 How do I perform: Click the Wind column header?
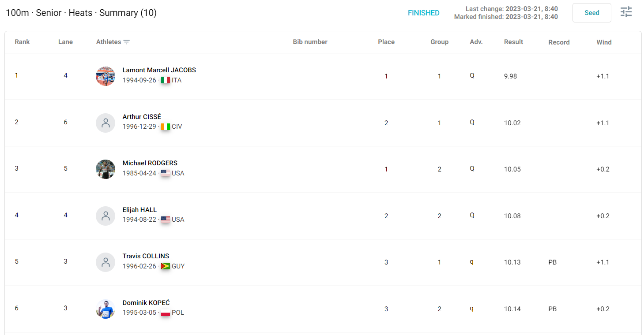[x=603, y=42]
